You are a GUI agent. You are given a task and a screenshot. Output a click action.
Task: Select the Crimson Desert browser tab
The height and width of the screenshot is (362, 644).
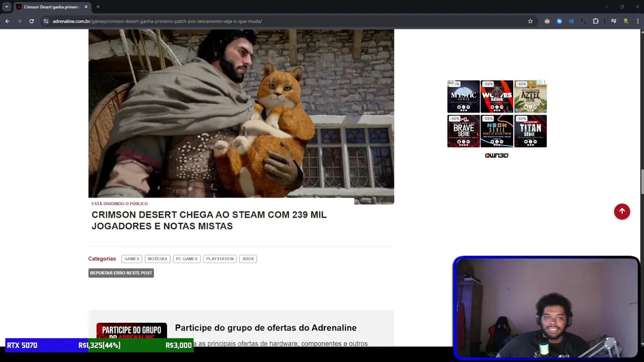click(52, 7)
